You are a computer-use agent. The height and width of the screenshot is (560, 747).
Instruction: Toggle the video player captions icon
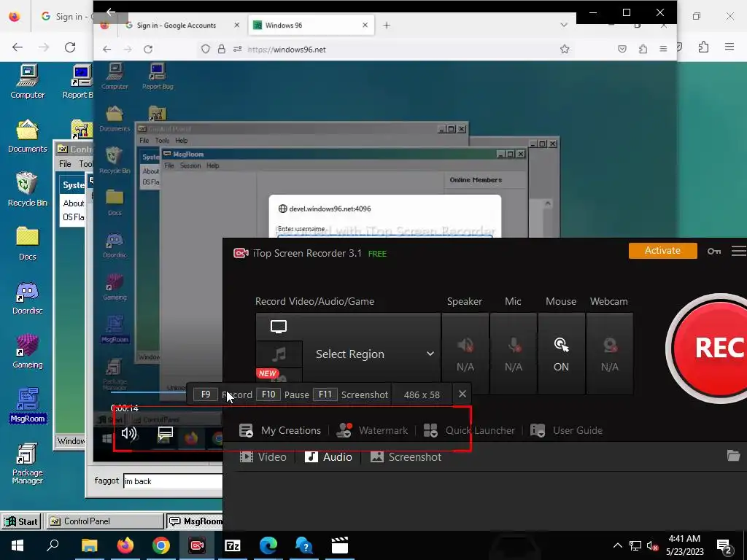(166, 433)
